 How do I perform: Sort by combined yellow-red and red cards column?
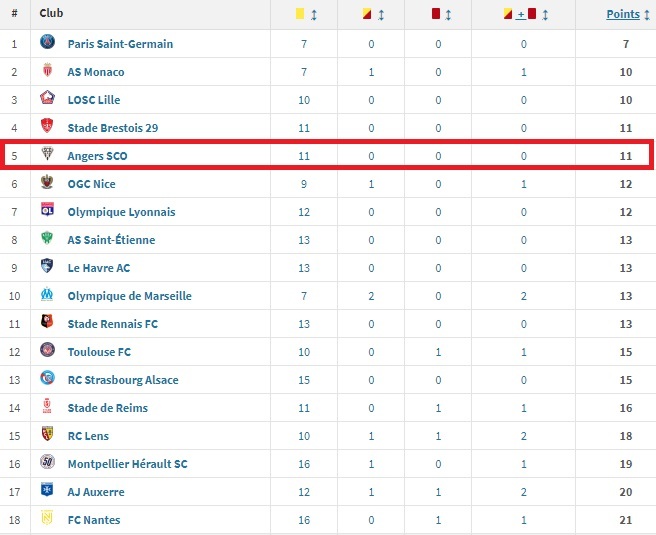[526, 14]
